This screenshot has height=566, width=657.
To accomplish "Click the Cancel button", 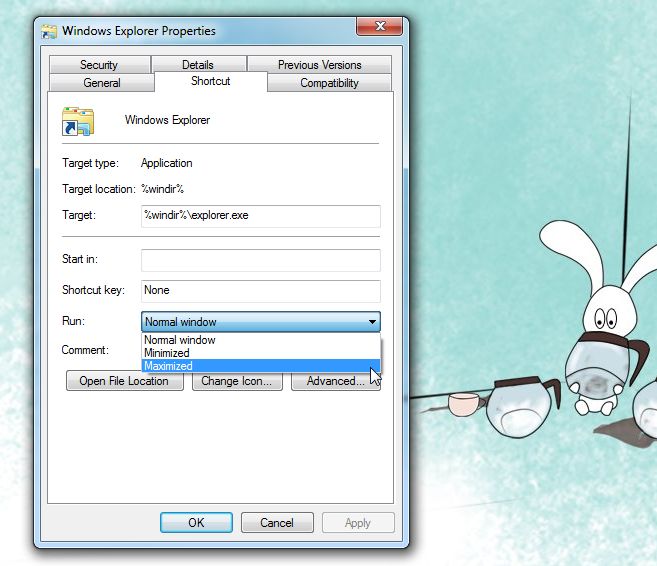I will (x=277, y=522).
